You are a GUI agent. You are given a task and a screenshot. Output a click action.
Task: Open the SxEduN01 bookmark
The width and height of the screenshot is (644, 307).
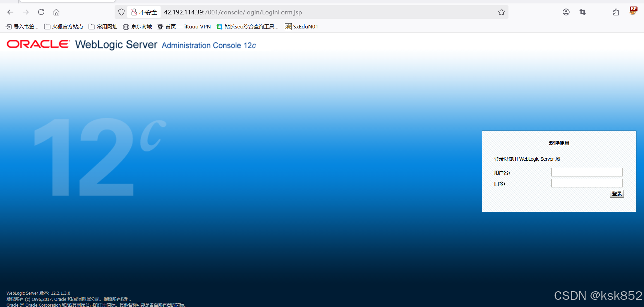coord(302,26)
